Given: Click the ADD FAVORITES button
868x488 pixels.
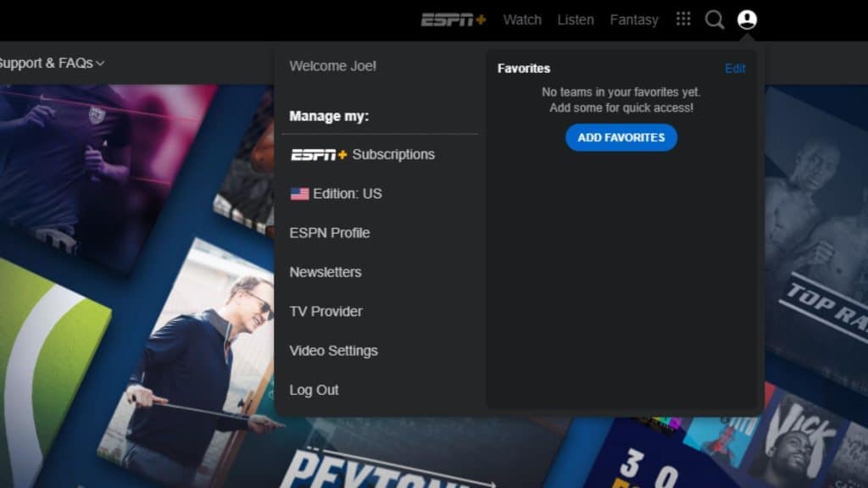Looking at the screenshot, I should pyautogui.click(x=621, y=137).
